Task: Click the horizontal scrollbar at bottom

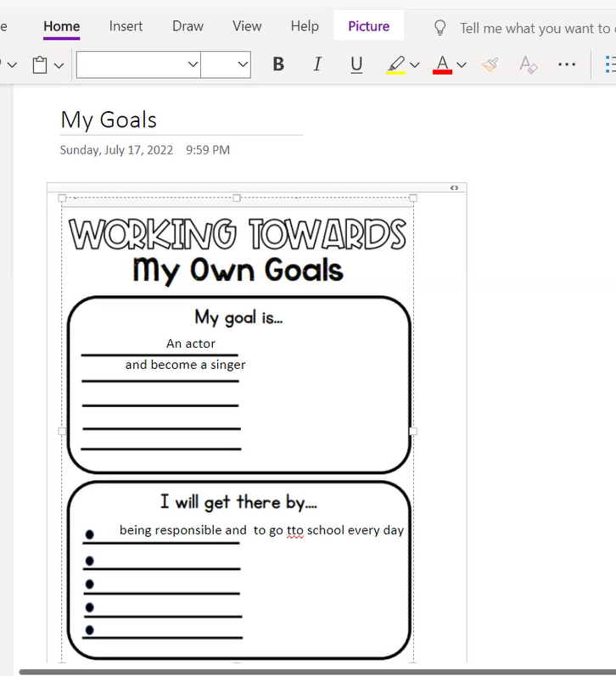Action: tap(318, 672)
